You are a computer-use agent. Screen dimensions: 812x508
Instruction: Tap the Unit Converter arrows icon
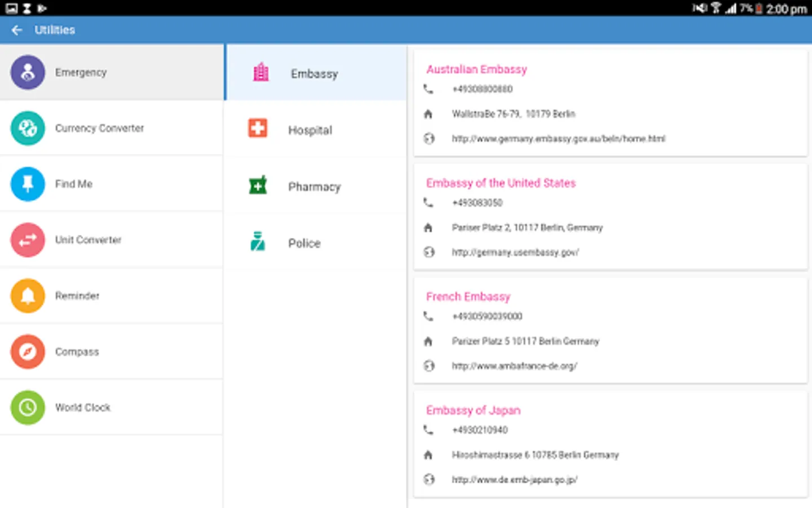click(x=28, y=240)
